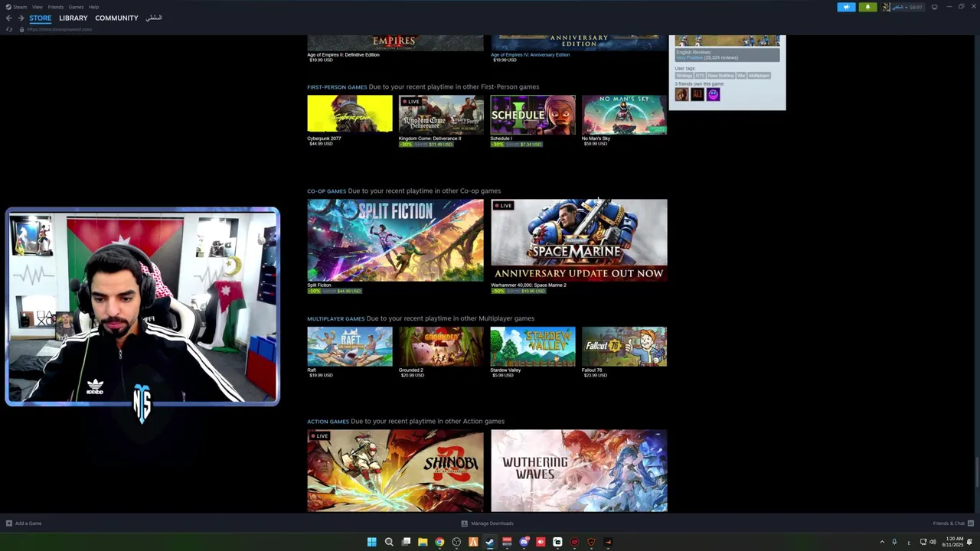Click the Age of Empires II: Definitive Edition title
This screenshot has height=551, width=980.
coord(343,55)
